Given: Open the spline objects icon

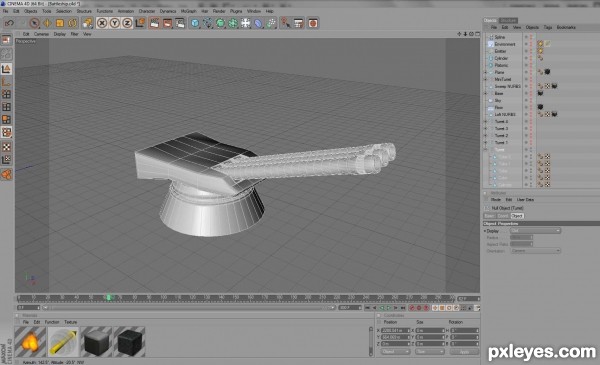Looking at the screenshot, I should [x=208, y=23].
